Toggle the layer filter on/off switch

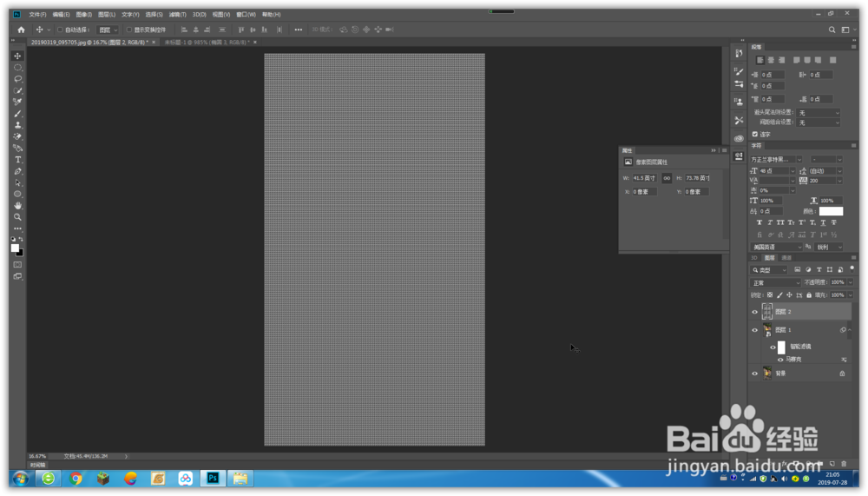[x=852, y=268]
